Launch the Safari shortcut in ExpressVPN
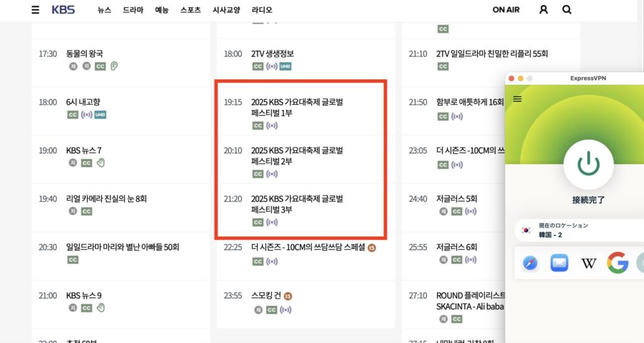The width and height of the screenshot is (644, 343). click(530, 263)
